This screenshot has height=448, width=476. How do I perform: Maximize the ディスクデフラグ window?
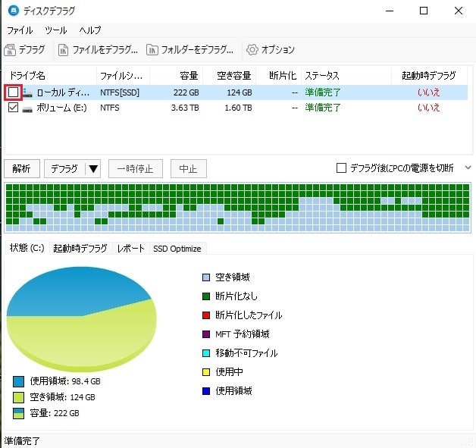click(x=424, y=11)
